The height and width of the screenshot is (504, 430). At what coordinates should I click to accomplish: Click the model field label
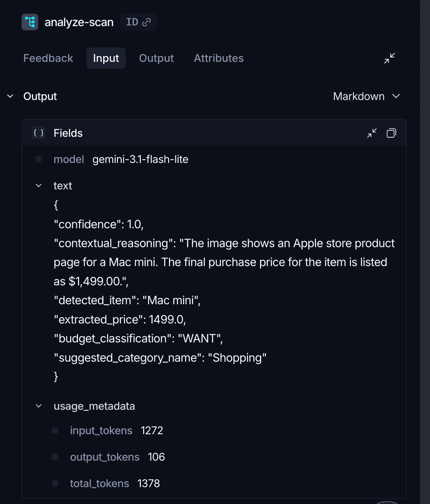pyautogui.click(x=69, y=159)
